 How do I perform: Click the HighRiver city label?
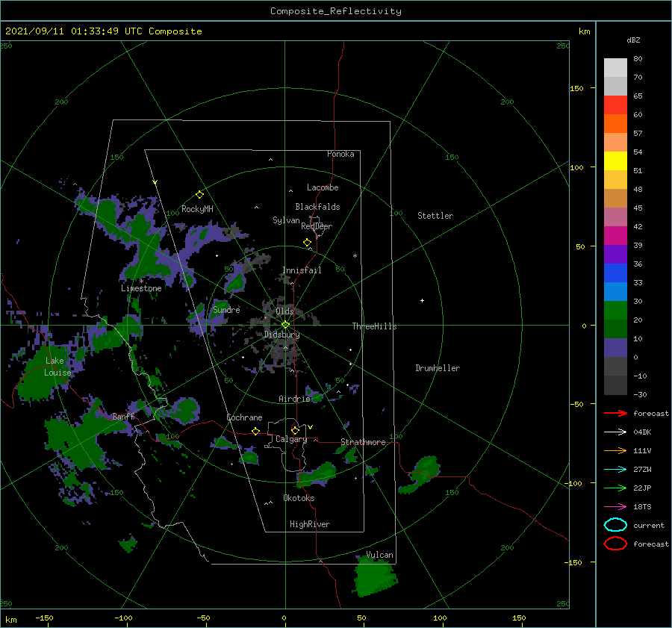point(310,524)
